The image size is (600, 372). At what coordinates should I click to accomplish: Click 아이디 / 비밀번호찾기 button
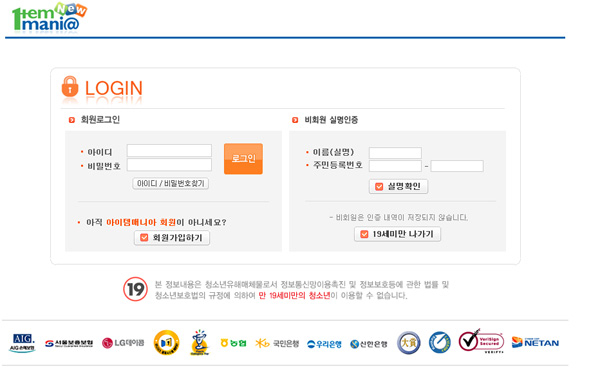coord(171,184)
